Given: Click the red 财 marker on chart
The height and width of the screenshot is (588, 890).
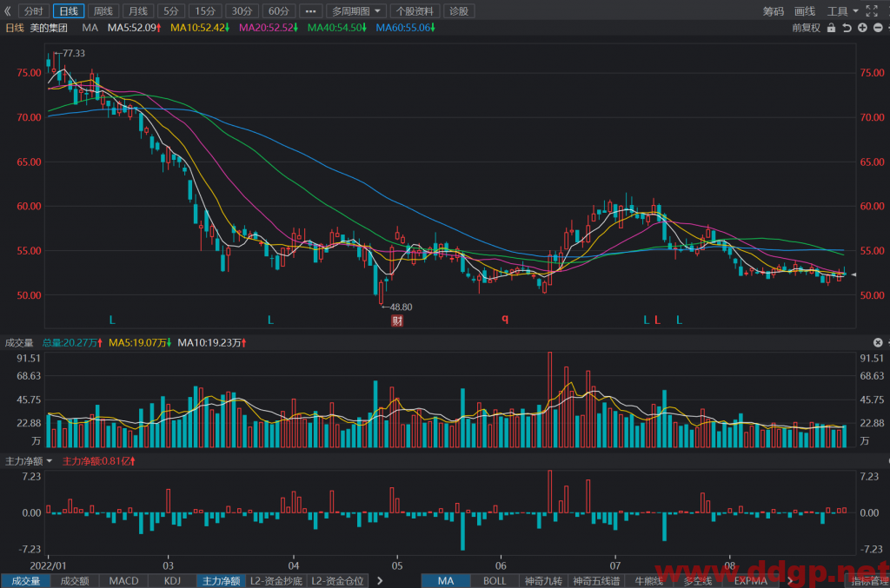Looking at the screenshot, I should (397, 321).
